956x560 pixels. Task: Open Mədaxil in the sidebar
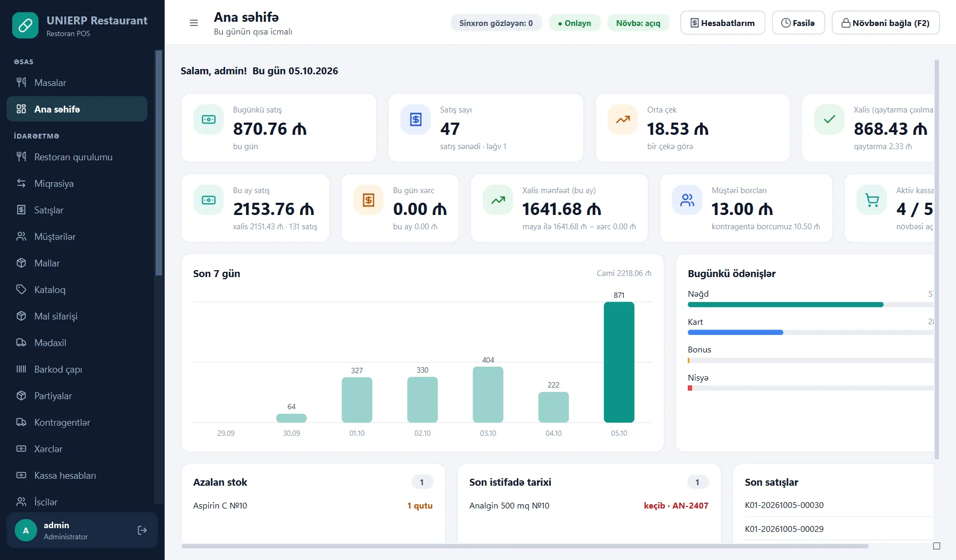pyautogui.click(x=77, y=342)
